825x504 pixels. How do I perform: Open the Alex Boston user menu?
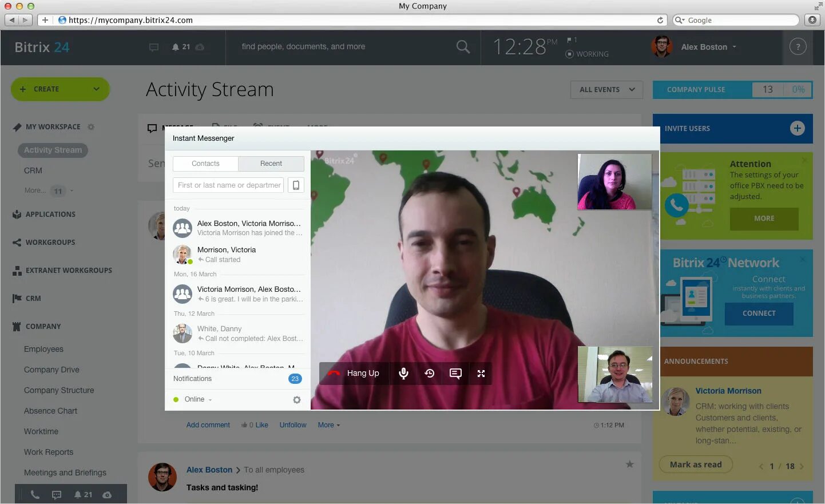pyautogui.click(x=695, y=47)
